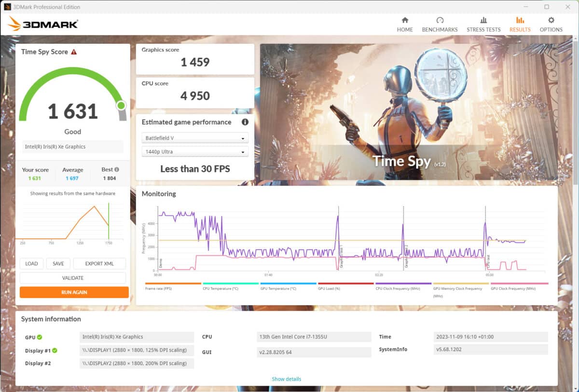Click the score distribution chart

point(71,223)
